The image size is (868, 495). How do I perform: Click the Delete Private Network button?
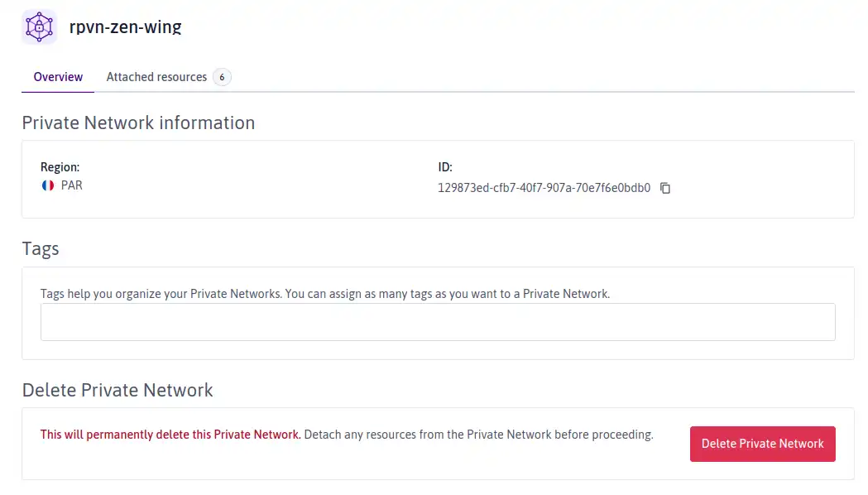click(x=762, y=444)
